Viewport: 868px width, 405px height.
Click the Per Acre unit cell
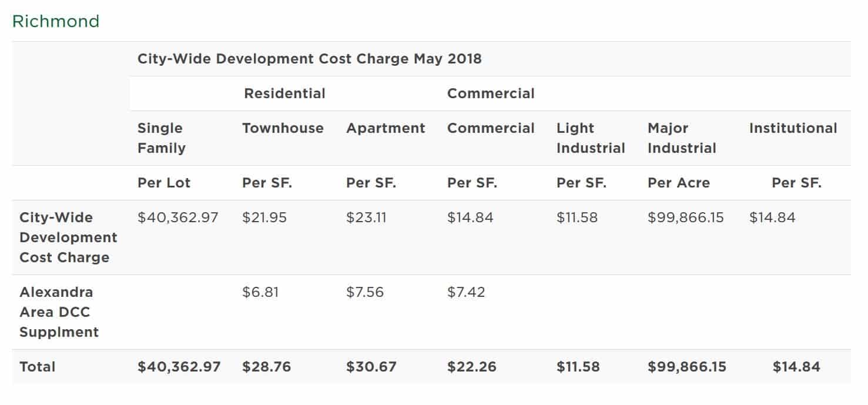click(678, 183)
